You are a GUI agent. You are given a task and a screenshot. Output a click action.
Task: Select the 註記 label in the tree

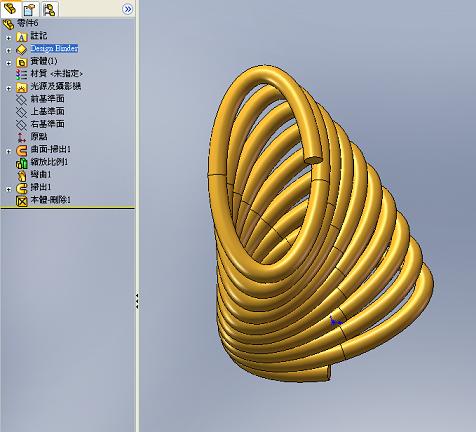tap(39, 36)
